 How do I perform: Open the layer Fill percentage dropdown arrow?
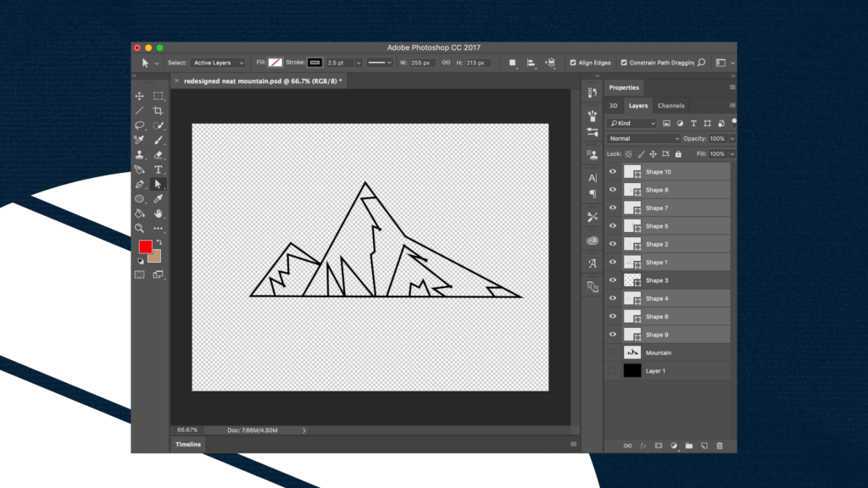point(732,154)
